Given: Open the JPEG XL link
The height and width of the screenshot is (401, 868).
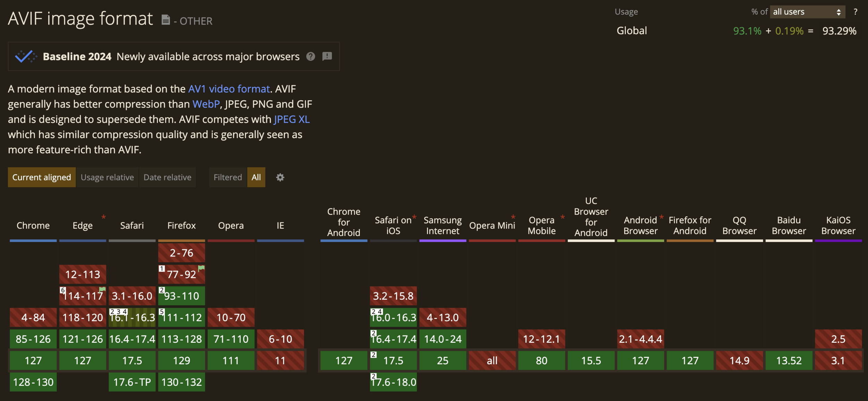Looking at the screenshot, I should [291, 119].
